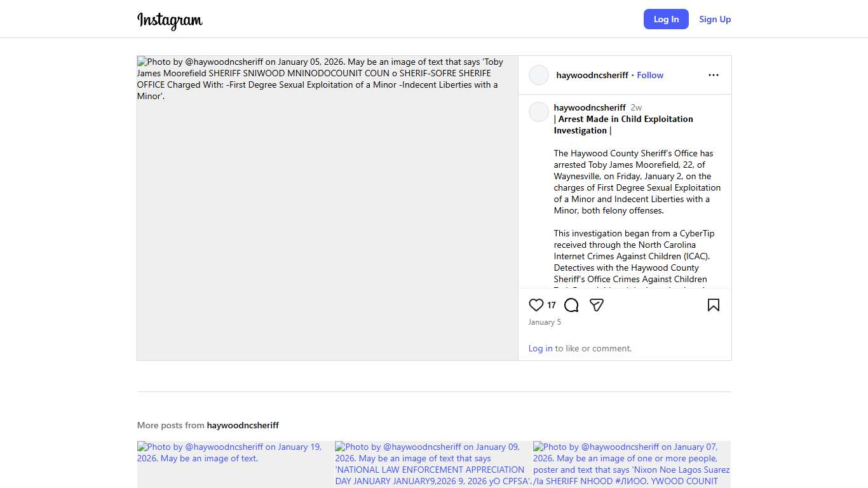This screenshot has width=868, height=488.
Task: Share post using paper plane icon
Action: [596, 305]
